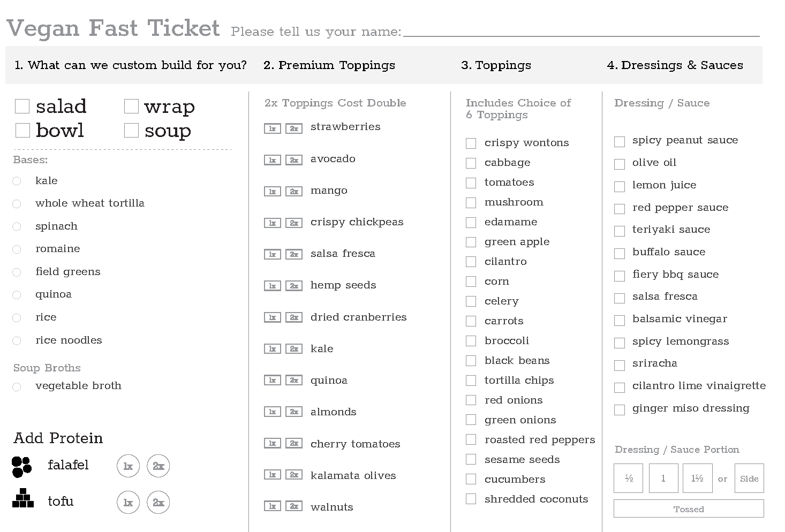785x532 pixels.
Task: Choose 1x for avocado
Action: 272,160
